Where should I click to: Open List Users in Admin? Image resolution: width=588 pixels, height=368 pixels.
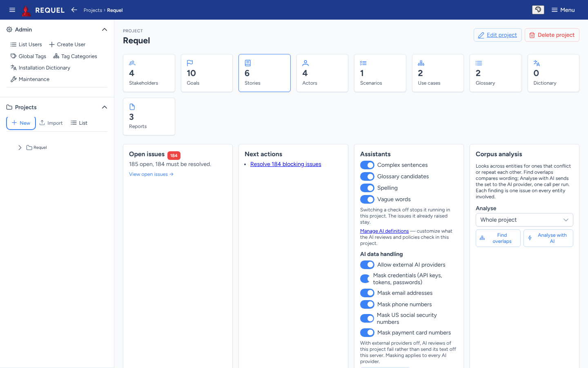[x=26, y=45]
